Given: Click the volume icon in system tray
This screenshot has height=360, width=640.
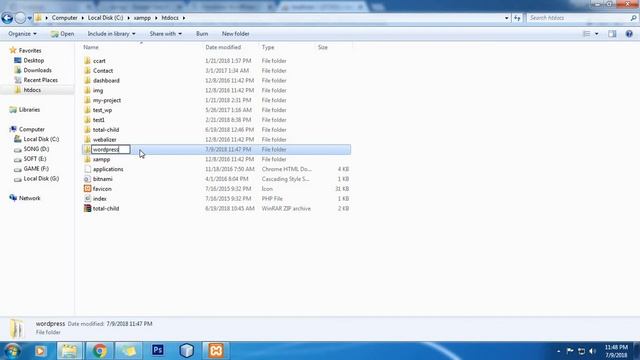Looking at the screenshot, I should click(x=593, y=351).
